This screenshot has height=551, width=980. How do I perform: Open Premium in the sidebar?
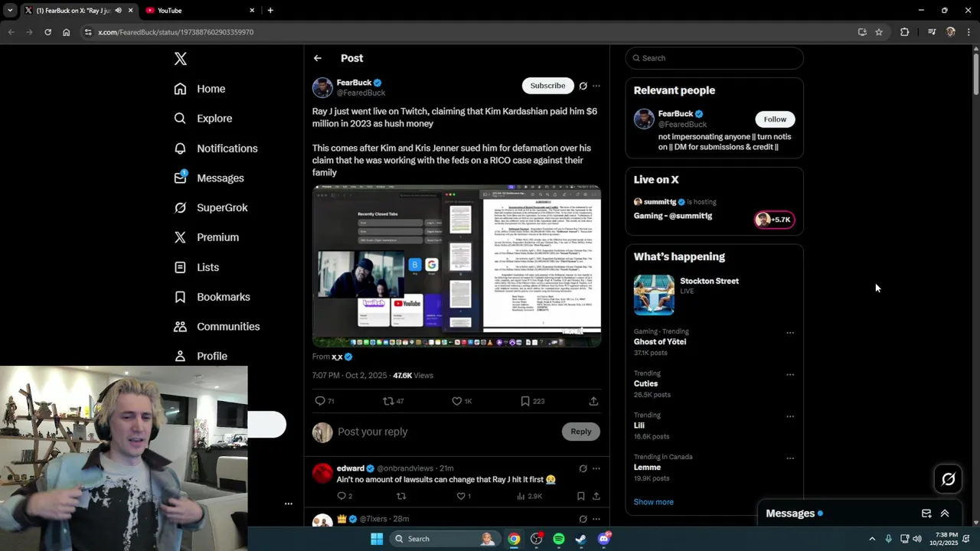pos(207,237)
